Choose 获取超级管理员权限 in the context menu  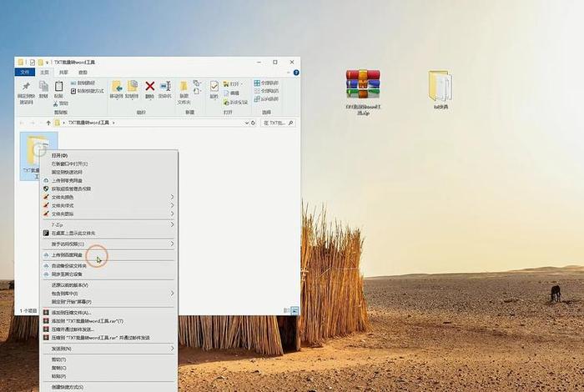click(x=108, y=188)
